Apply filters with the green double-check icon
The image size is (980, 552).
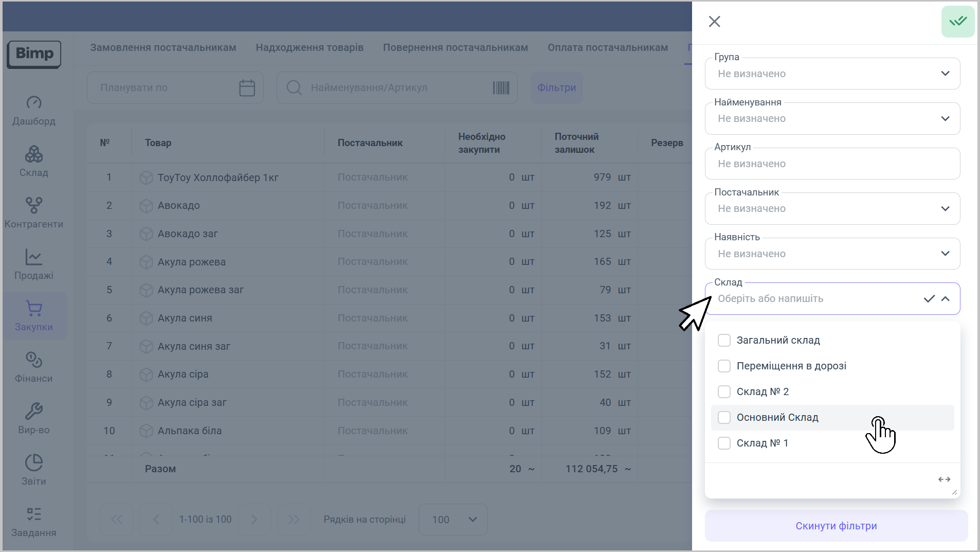pyautogui.click(x=957, y=22)
